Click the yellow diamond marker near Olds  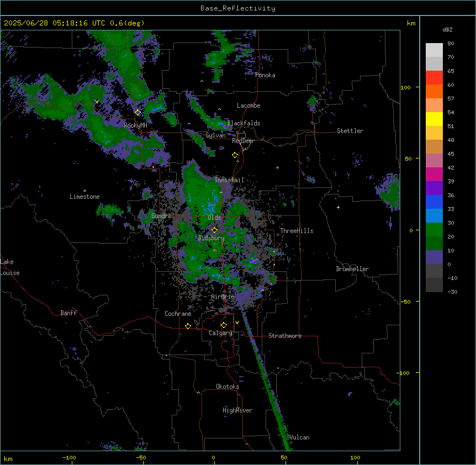point(214,230)
